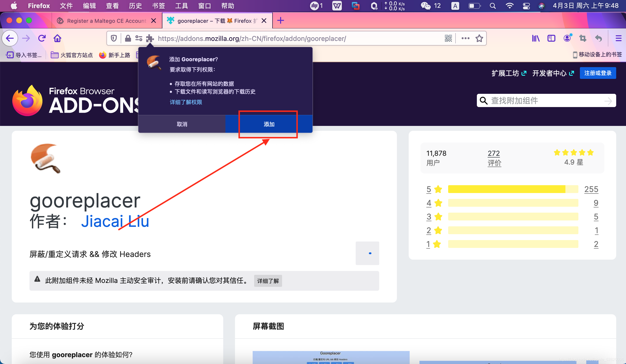Switch to Register a Maltego CE Account tab
The width and height of the screenshot is (626, 364).
pos(106,21)
